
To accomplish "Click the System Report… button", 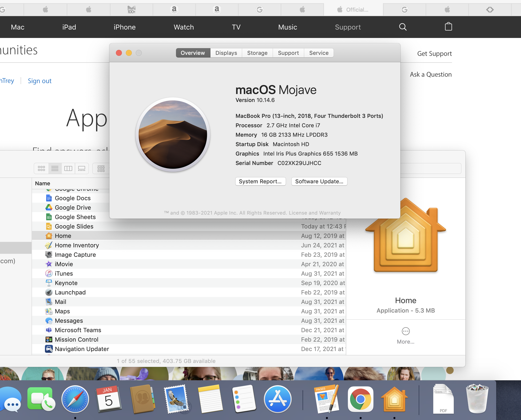I will (x=260, y=181).
